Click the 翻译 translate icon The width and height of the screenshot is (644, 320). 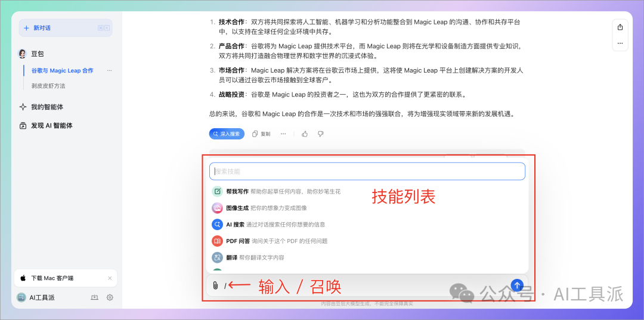217,257
